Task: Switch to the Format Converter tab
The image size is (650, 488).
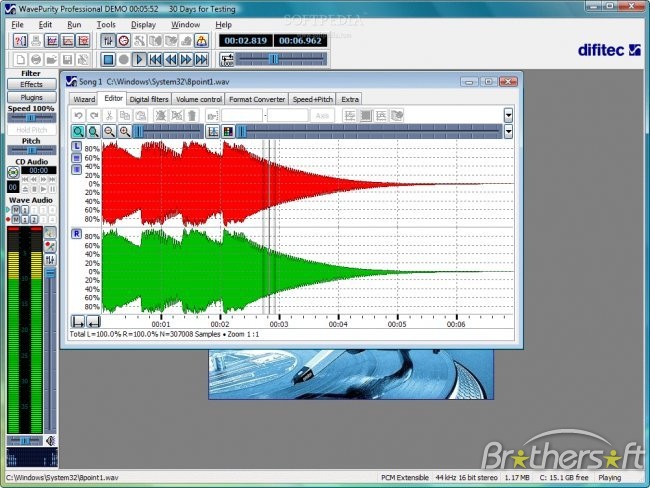Action: 257,99
